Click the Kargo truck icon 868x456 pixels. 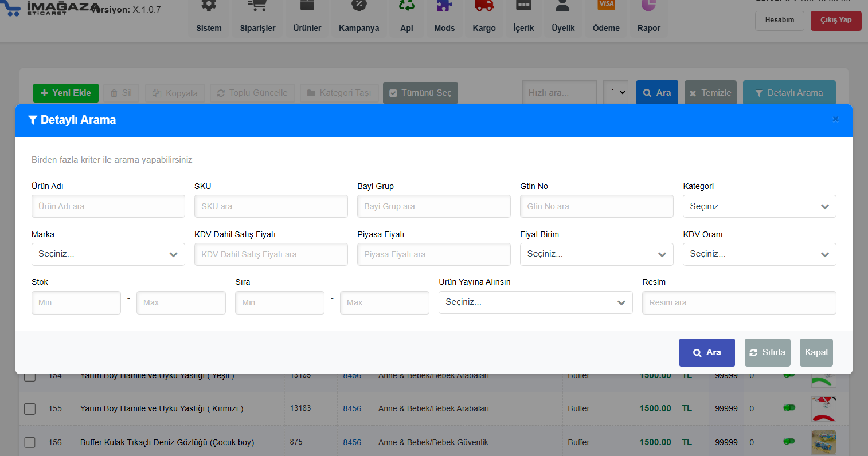pyautogui.click(x=484, y=6)
